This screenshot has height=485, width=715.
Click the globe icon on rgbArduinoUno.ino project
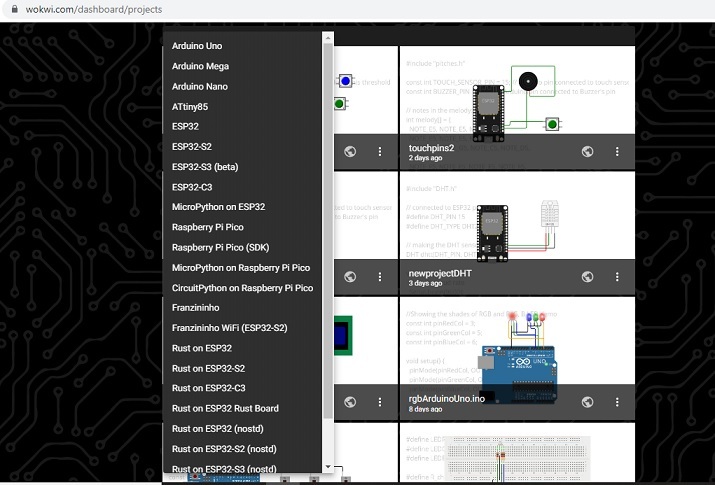point(588,402)
